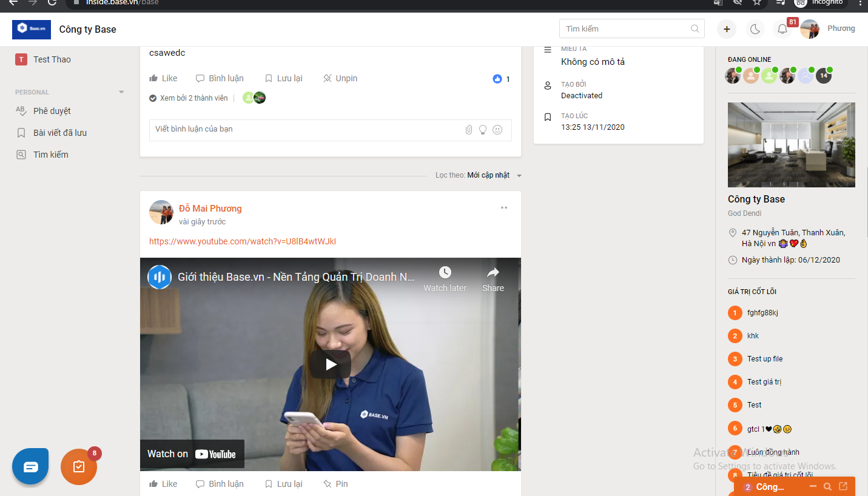The width and height of the screenshot is (868, 496).
Task: Click Viết bình luận của bạn field
Action: click(330, 130)
